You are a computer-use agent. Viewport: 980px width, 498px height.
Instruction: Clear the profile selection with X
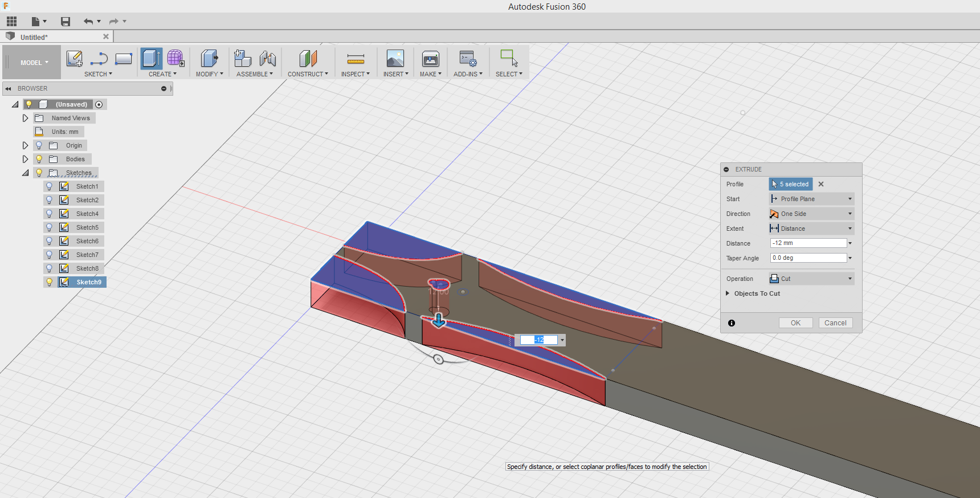pos(821,184)
